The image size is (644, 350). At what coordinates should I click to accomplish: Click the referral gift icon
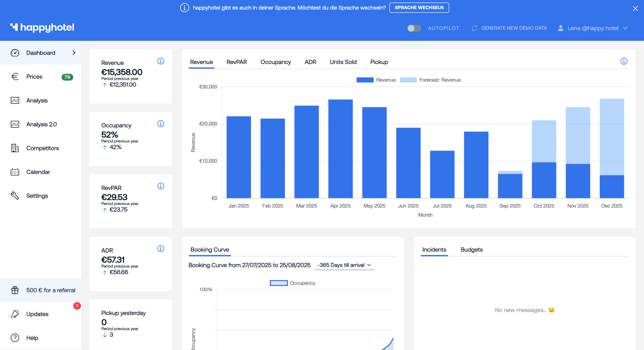15,290
